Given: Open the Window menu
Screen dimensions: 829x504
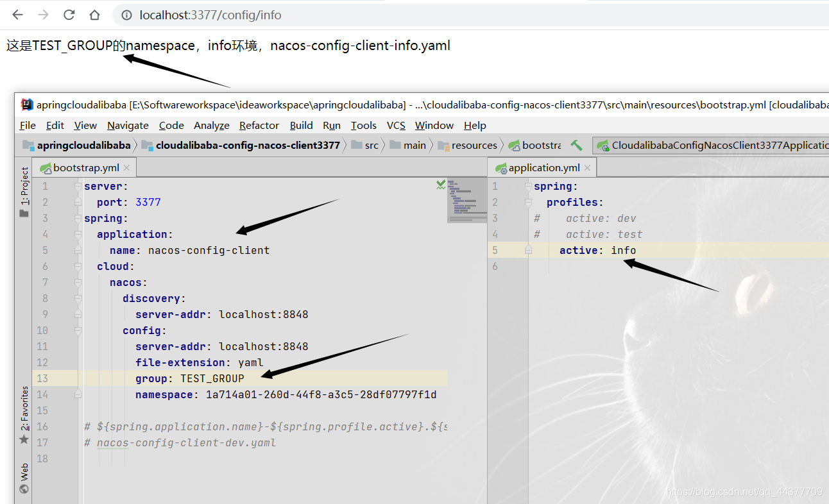Looking at the screenshot, I should [434, 125].
